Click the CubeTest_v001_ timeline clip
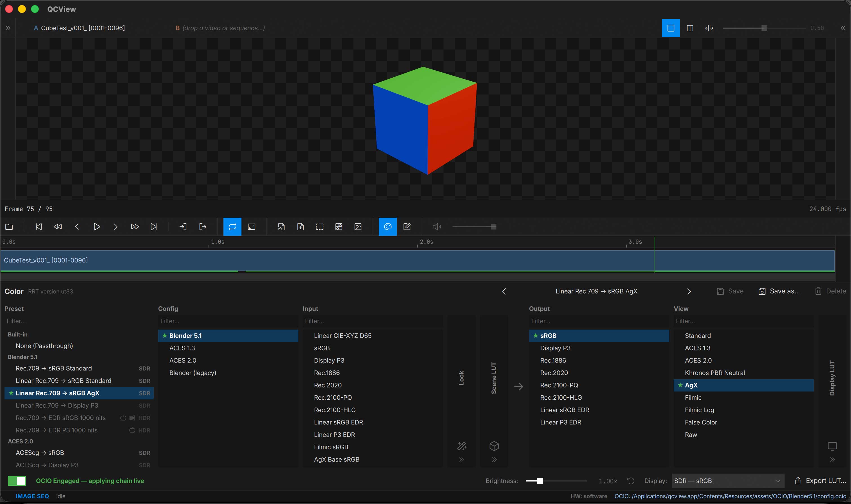 418,260
